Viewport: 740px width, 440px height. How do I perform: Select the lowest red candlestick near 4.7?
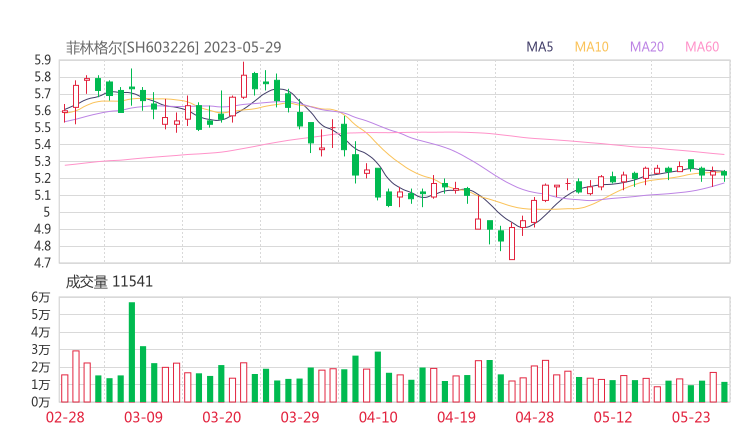(512, 243)
